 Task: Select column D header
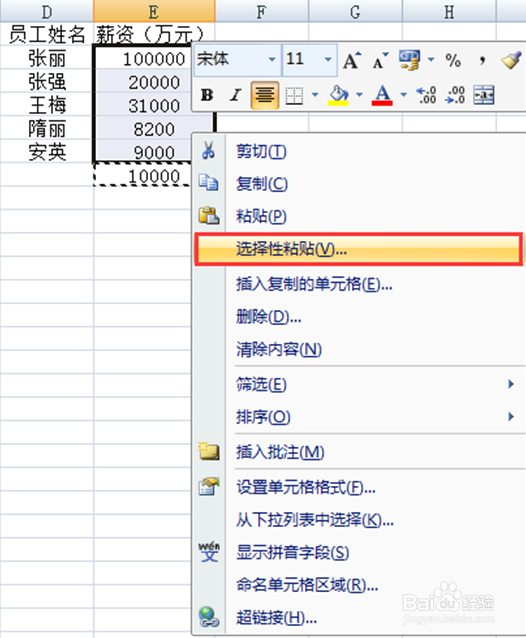click(47, 11)
